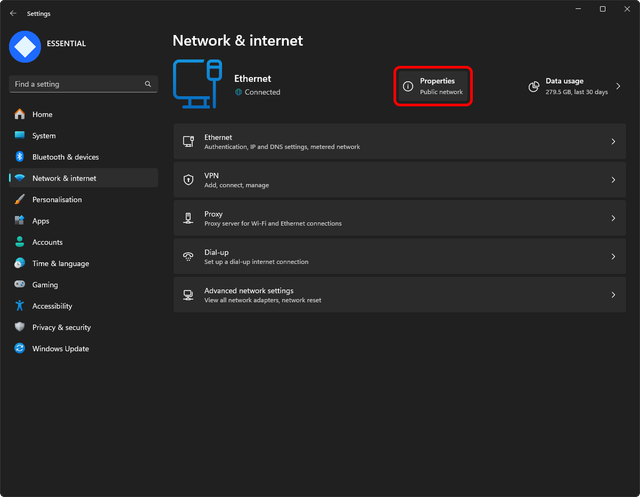Expand the VPN row chevron
Screen dimensions: 640x497
tap(613, 180)
